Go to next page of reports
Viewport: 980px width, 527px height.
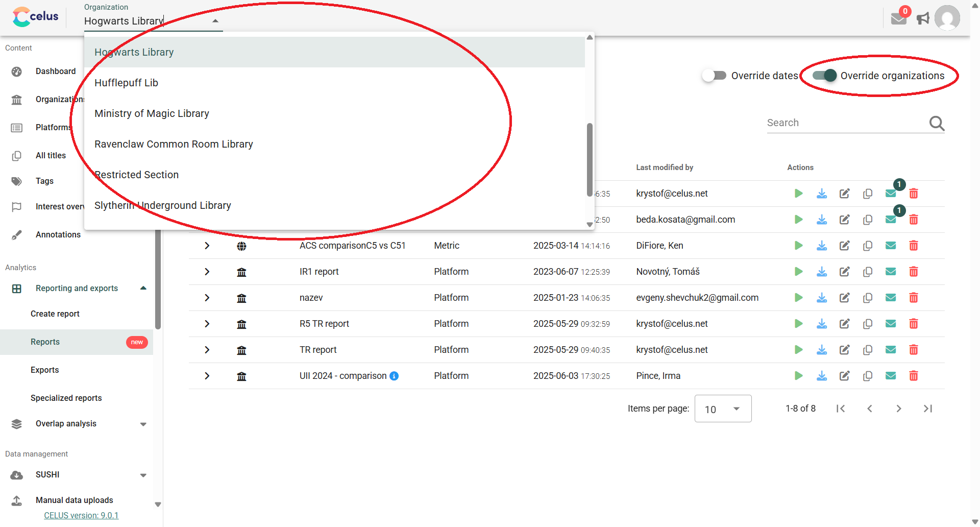click(x=899, y=409)
